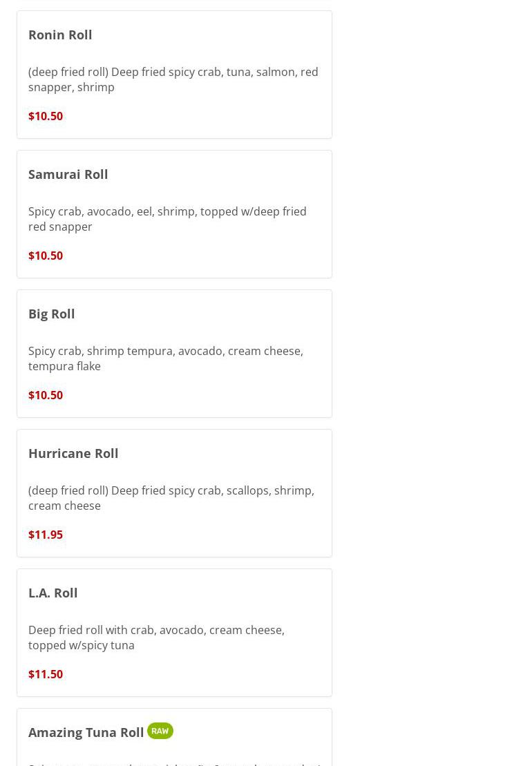This screenshot has height=766, width=532.
Task: Click the Samurai Roll $10.50 price
Action: (x=46, y=256)
